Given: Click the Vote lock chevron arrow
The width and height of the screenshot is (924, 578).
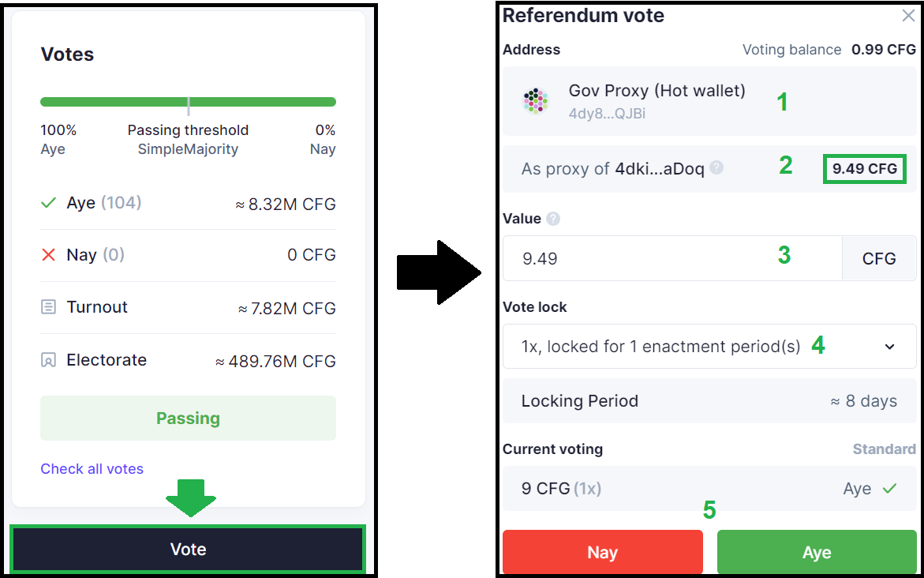Looking at the screenshot, I should (890, 347).
